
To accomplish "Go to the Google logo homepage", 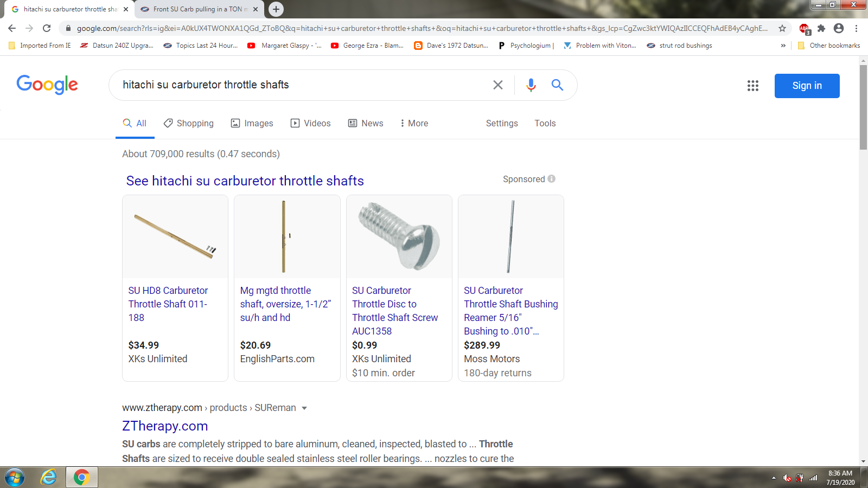I will click(x=47, y=85).
